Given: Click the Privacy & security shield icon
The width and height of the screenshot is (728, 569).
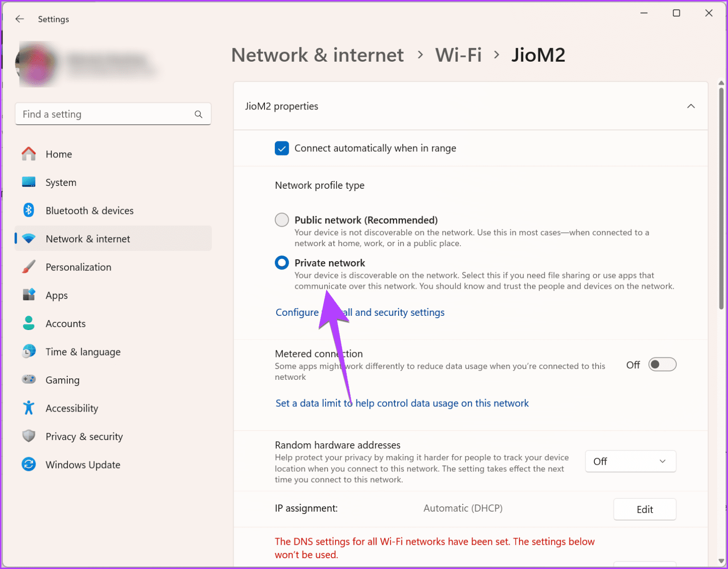Looking at the screenshot, I should pos(29,436).
